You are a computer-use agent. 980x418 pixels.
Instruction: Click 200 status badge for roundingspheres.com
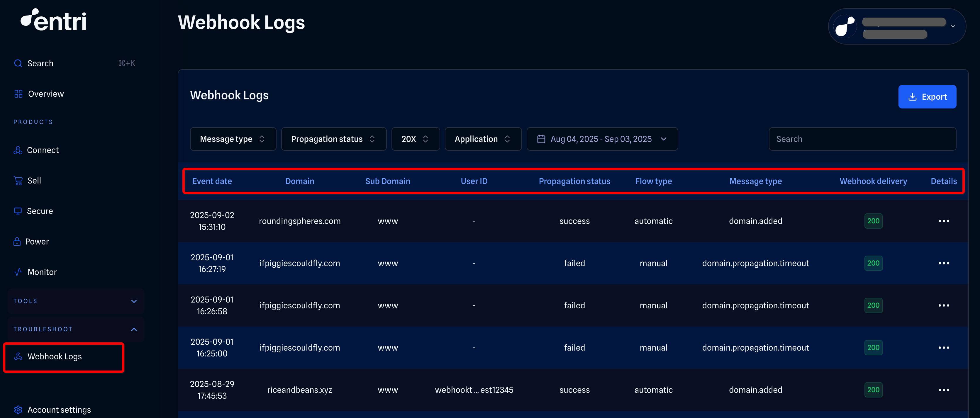[873, 221]
